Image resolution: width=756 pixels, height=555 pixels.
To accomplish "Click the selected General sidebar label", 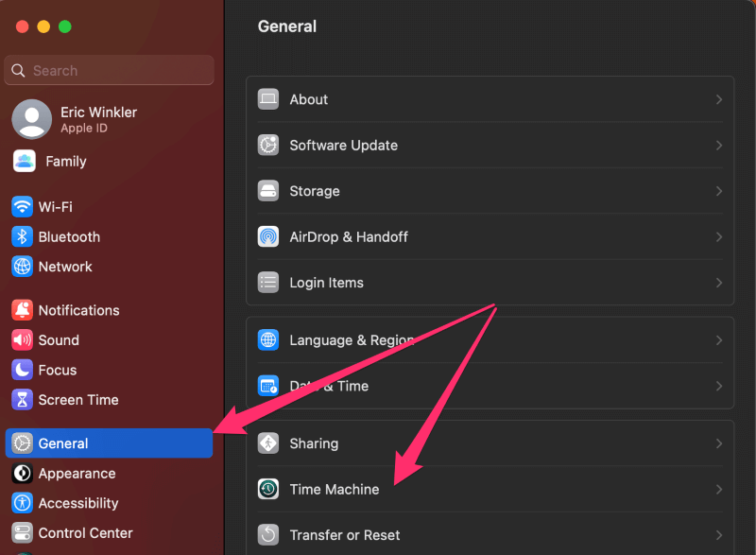I will (x=63, y=443).
